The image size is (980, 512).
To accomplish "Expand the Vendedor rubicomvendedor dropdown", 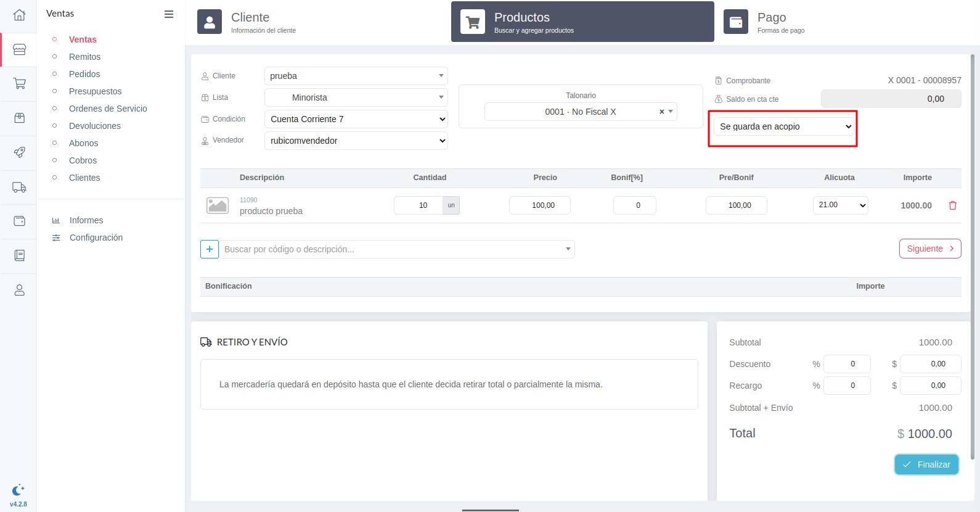I will (x=356, y=141).
